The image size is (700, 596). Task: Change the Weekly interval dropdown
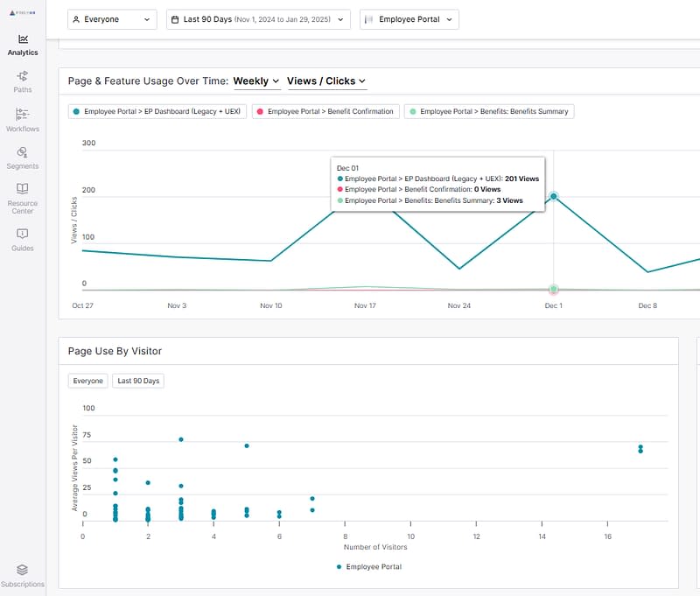(x=256, y=81)
